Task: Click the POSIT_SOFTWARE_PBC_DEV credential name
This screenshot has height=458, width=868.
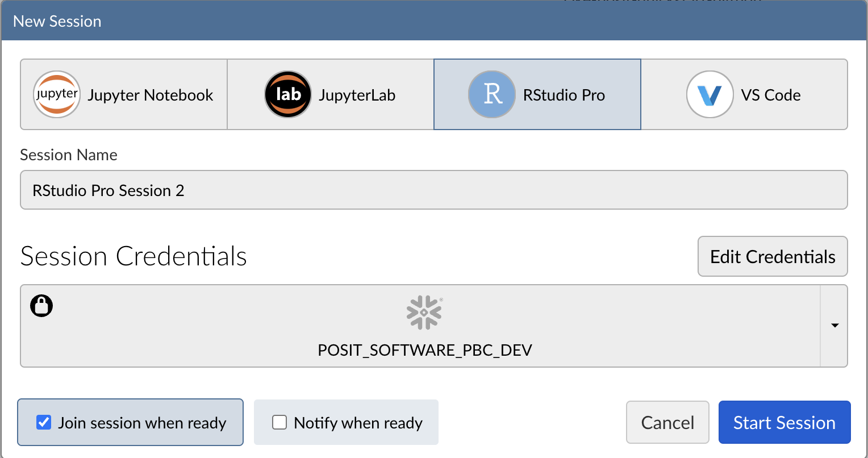Action: click(x=424, y=349)
